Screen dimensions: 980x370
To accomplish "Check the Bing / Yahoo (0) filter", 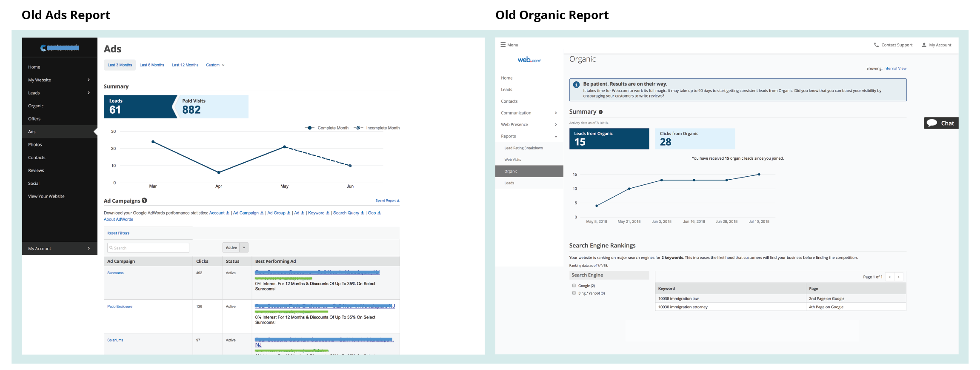I will coord(574,293).
